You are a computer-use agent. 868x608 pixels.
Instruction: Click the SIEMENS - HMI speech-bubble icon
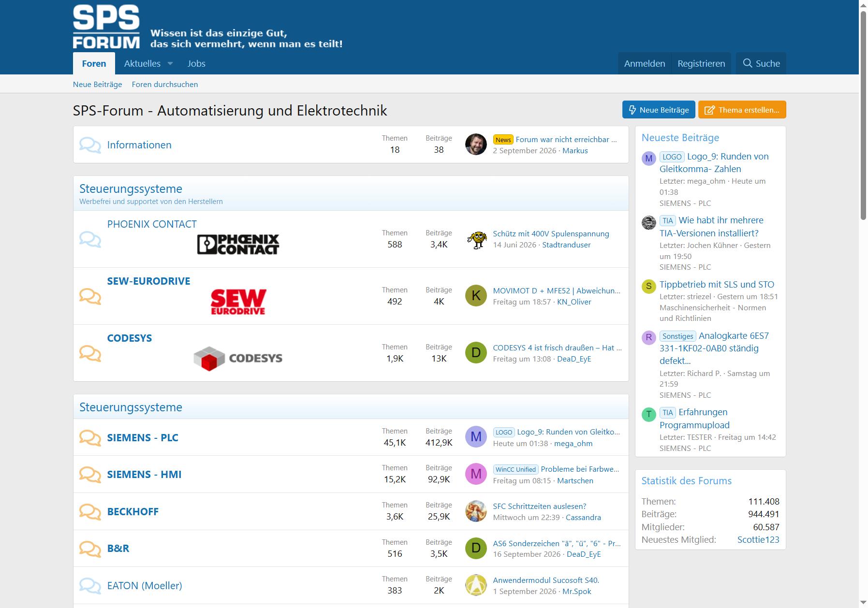[90, 474]
